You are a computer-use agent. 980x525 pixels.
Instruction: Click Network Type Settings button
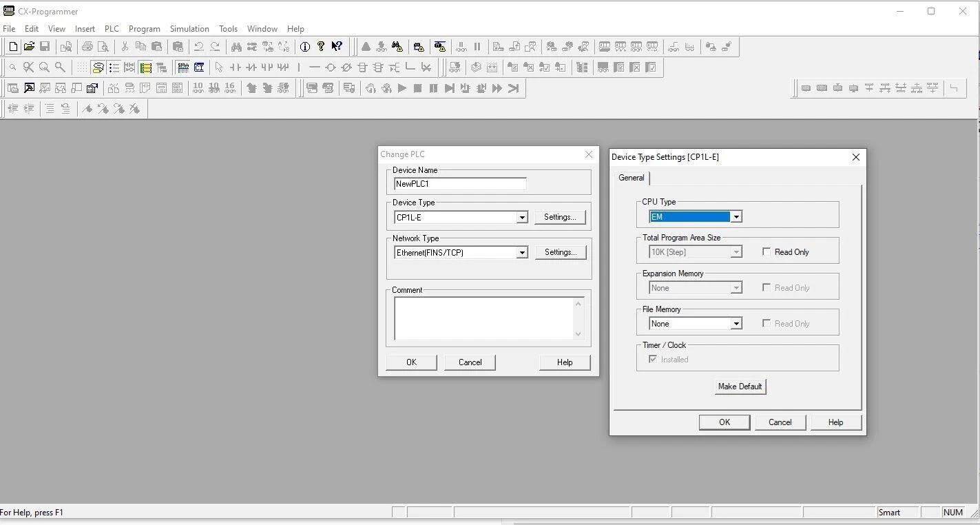click(561, 253)
